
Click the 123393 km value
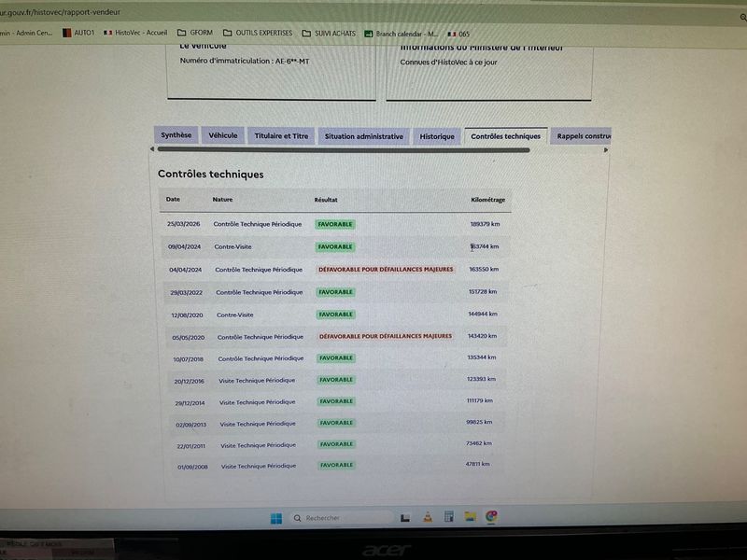click(x=481, y=379)
